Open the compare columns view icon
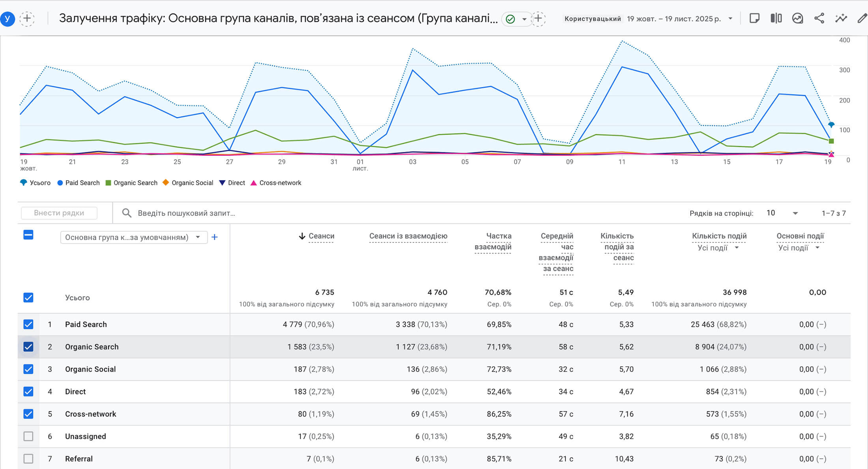Image resolution: width=868 pixels, height=469 pixels. click(x=776, y=18)
